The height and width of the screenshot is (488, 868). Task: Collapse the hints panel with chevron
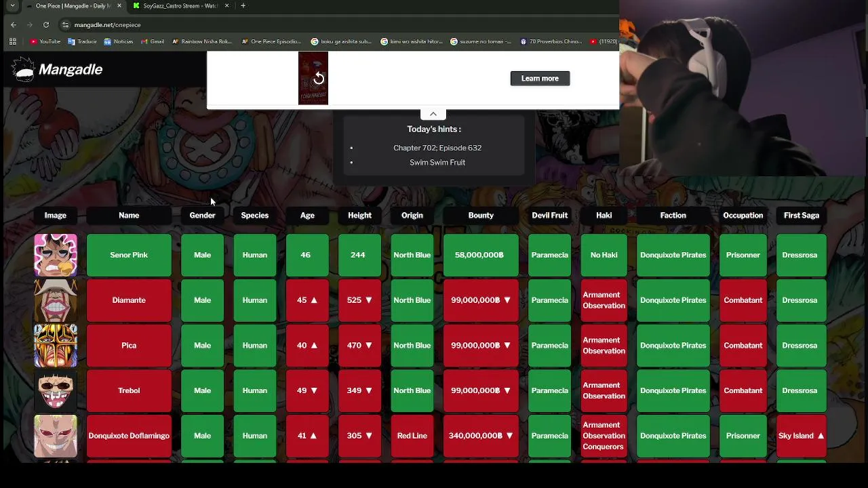click(x=433, y=114)
